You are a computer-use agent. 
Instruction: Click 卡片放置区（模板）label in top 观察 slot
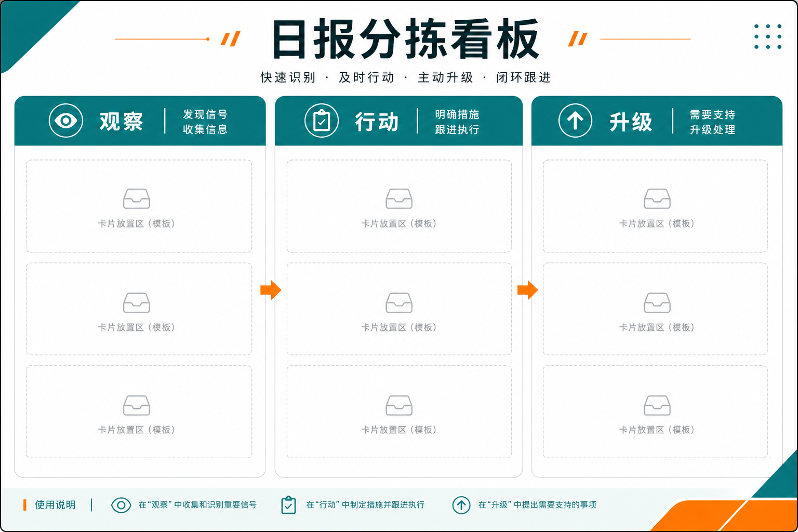[137, 223]
